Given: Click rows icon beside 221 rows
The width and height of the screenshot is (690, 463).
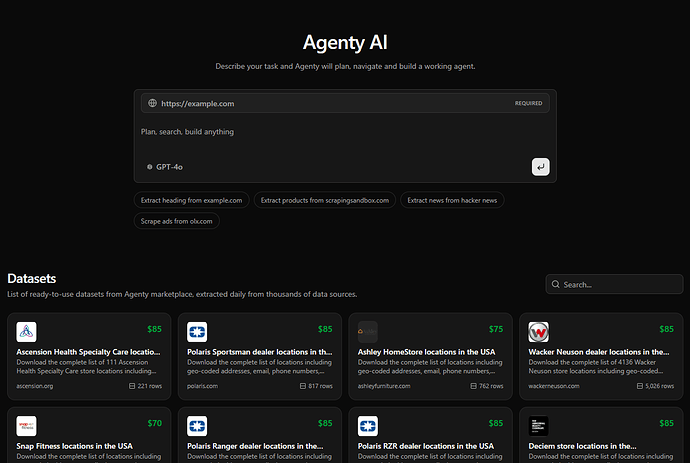Looking at the screenshot, I should click(132, 386).
